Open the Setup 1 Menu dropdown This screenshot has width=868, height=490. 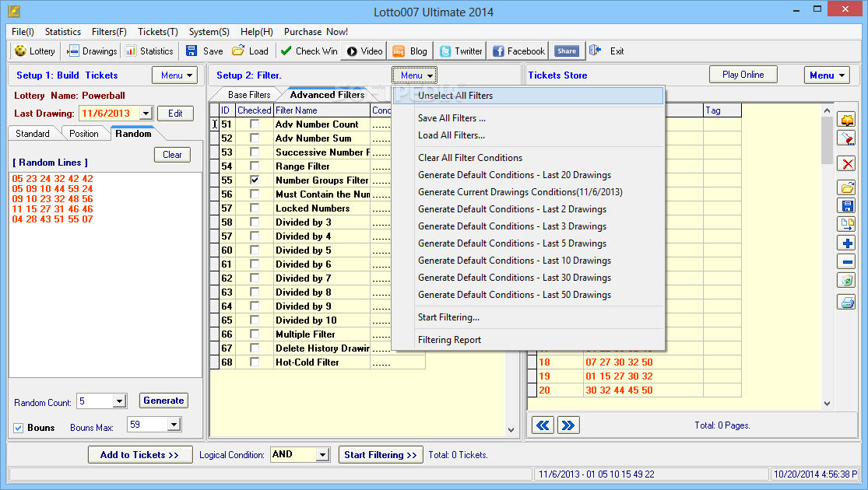click(x=175, y=75)
